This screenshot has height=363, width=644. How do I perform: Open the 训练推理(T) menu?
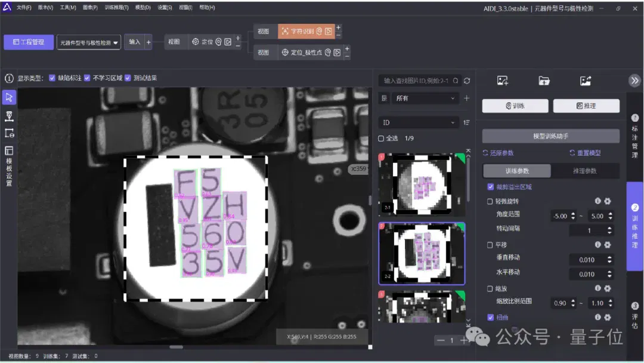click(x=116, y=7)
